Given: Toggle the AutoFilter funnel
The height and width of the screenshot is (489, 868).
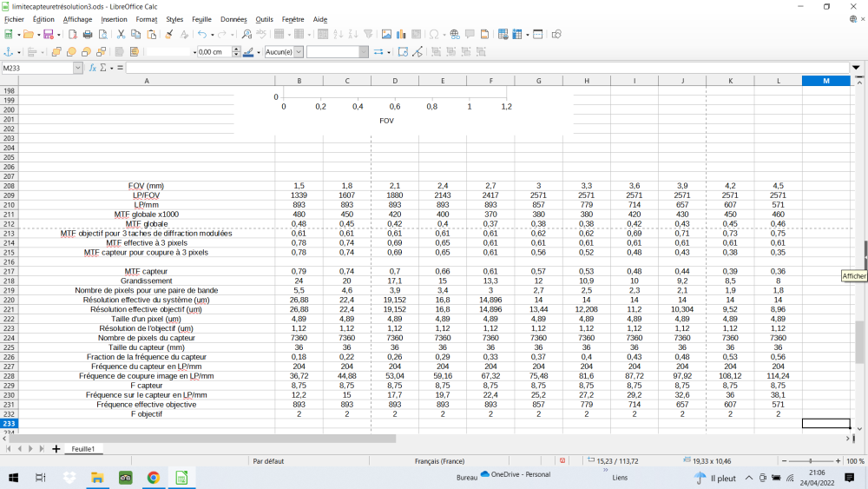Looking at the screenshot, I should (369, 35).
